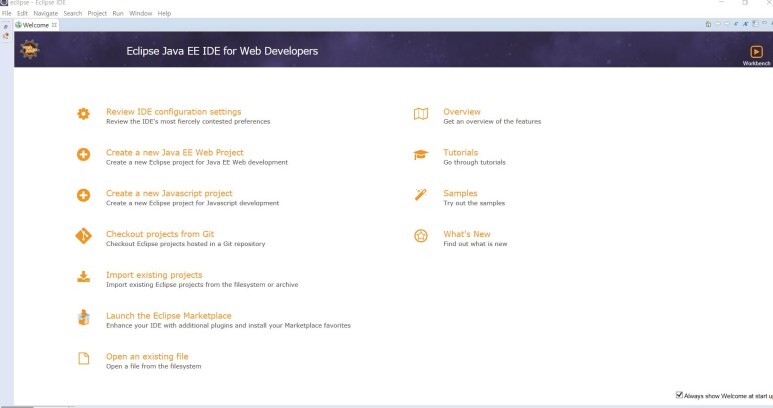
Task: Click the minimize view icon in Welcome toolbar
Action: click(x=765, y=23)
